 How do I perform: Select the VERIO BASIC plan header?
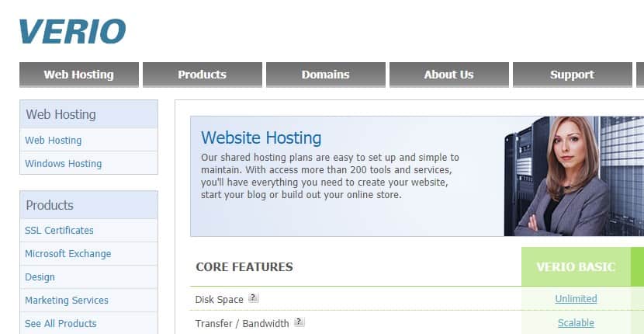click(576, 266)
